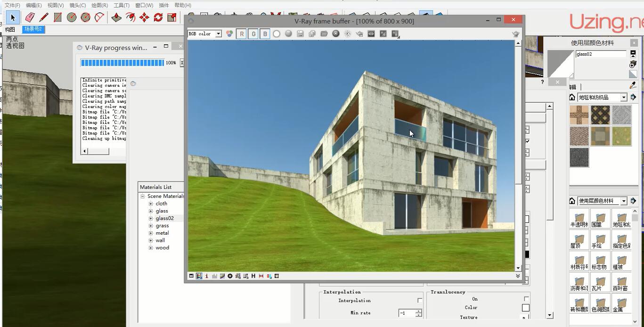Open the 地毯和纺织品 material library dropdown
The height and width of the screenshot is (327, 644).
pyautogui.click(x=623, y=98)
